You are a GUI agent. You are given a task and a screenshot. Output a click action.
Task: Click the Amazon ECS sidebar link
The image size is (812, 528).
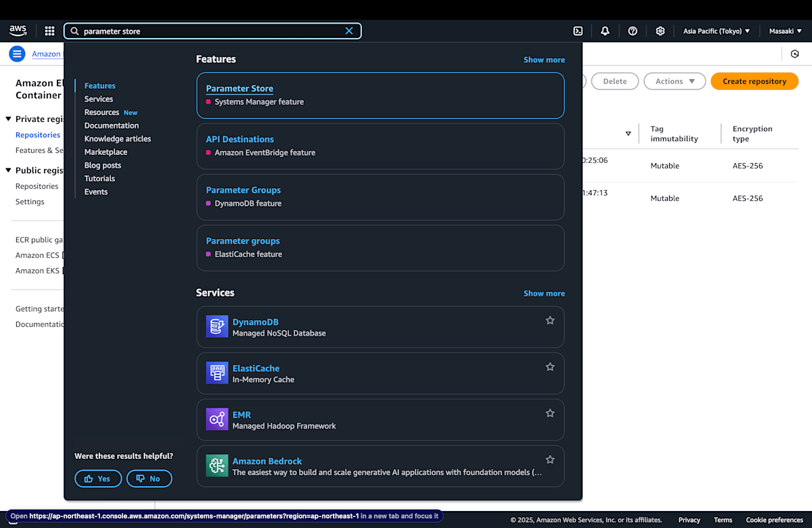pyautogui.click(x=39, y=255)
